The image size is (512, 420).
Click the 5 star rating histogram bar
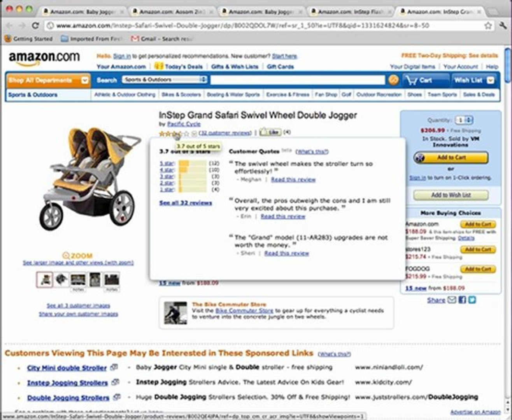[193, 164]
